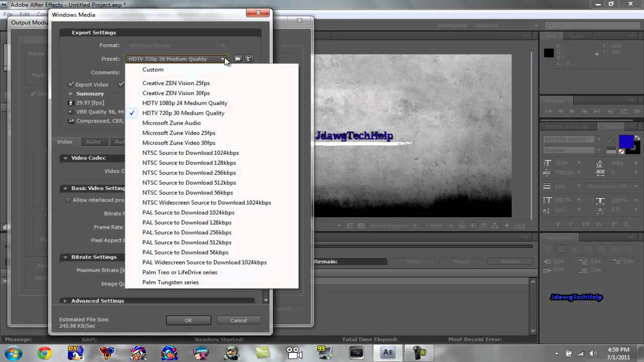Open Google Chrome from the taskbar

tap(44, 353)
